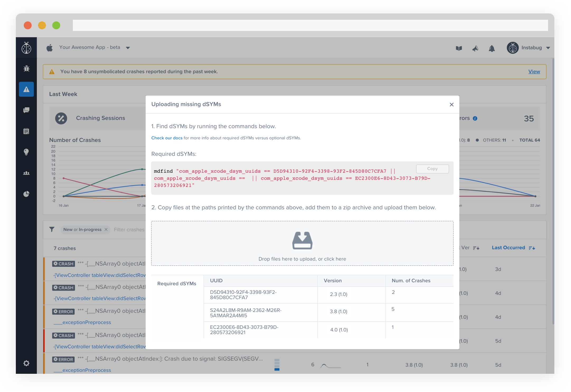
Task: Remove the New or In-progress filter
Action: tap(106, 229)
